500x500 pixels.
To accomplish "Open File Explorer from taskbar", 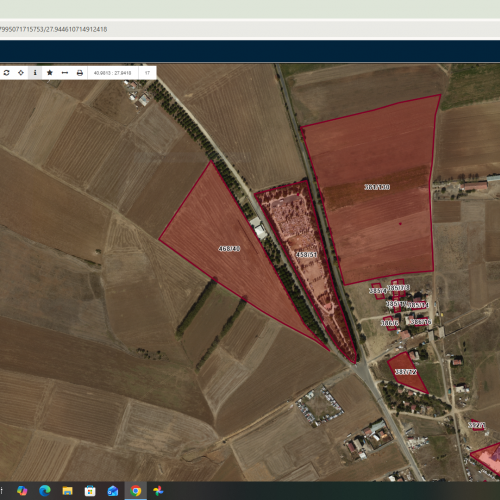I will 67,491.
